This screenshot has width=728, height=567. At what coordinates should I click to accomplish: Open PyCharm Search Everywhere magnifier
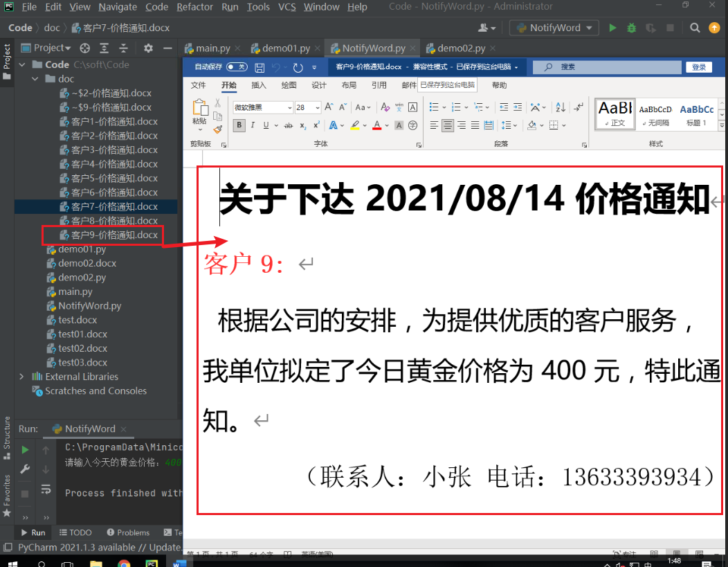(695, 28)
